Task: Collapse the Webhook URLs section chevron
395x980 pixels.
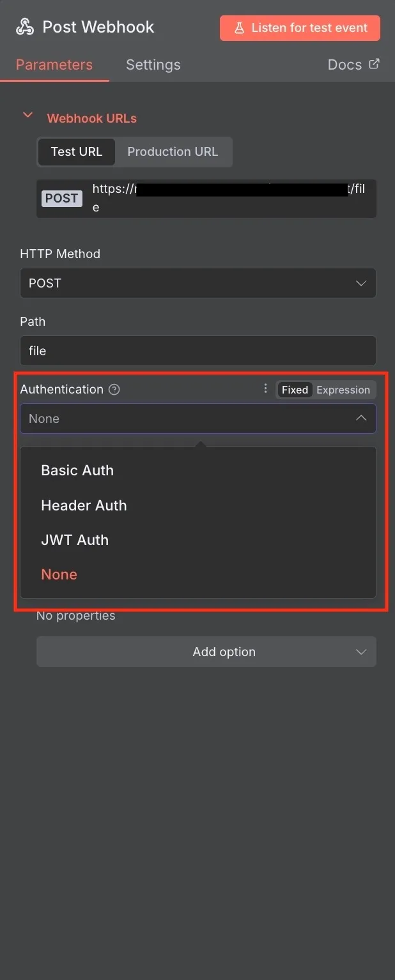Action: click(x=27, y=116)
